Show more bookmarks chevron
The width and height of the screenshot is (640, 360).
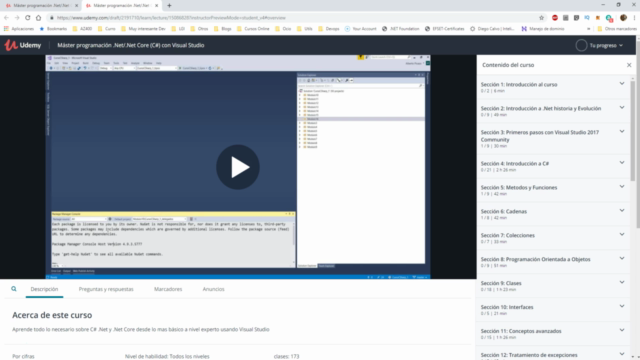point(589,29)
